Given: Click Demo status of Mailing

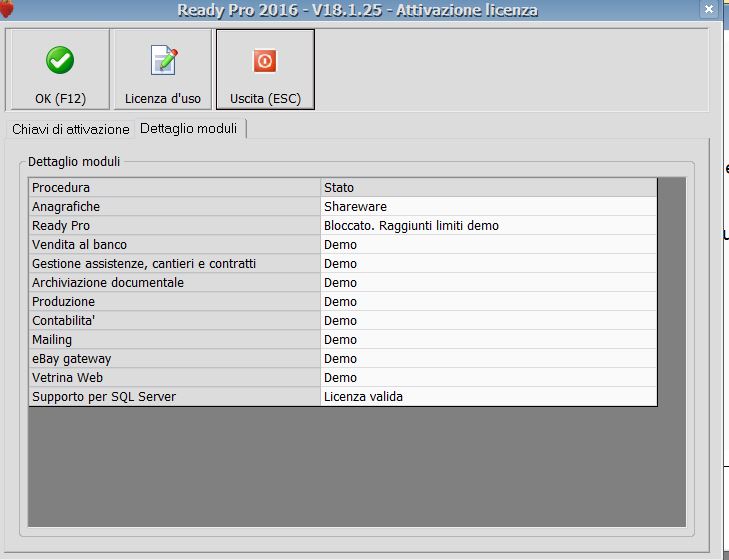Looking at the screenshot, I should (x=489, y=340).
